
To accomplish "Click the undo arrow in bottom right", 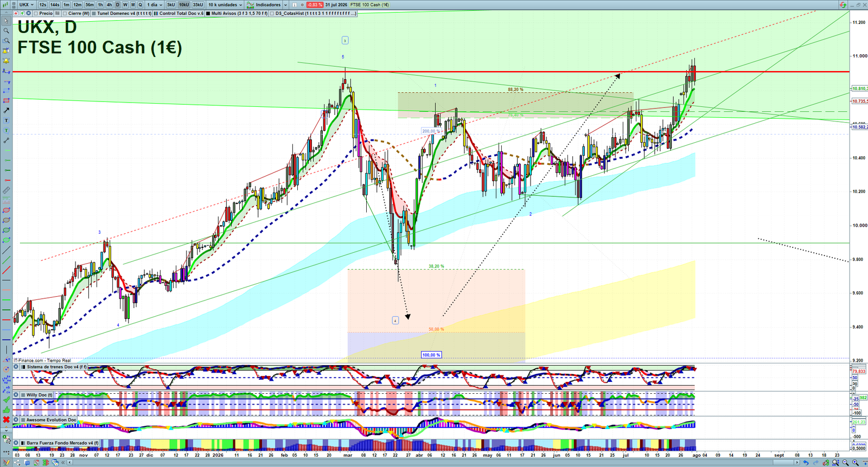I will [x=806, y=462].
